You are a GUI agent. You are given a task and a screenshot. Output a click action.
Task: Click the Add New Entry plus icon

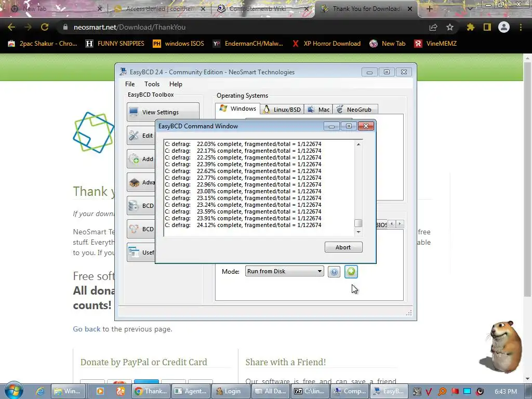coord(134,159)
